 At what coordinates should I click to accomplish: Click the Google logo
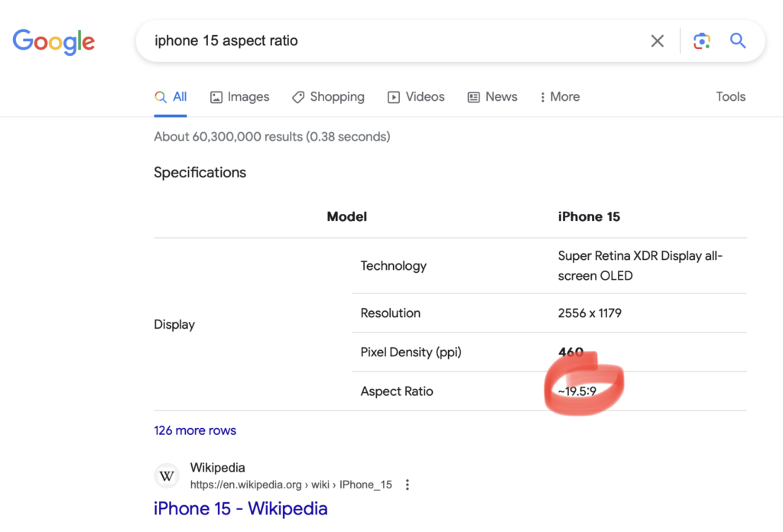pos(54,41)
